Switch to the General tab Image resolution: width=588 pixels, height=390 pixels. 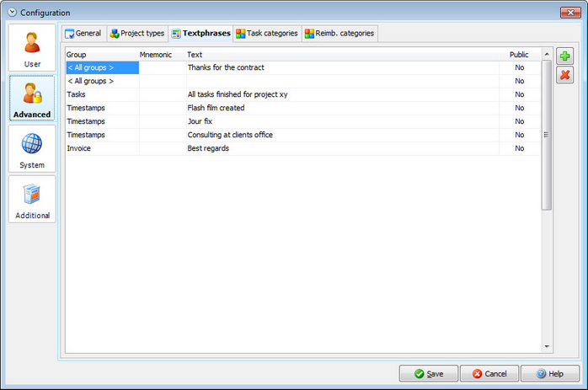[x=84, y=34]
